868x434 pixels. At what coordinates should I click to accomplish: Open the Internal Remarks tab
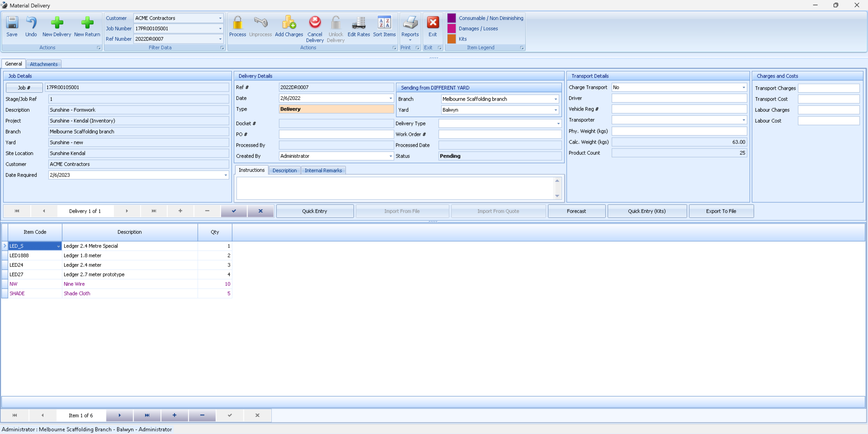323,170
